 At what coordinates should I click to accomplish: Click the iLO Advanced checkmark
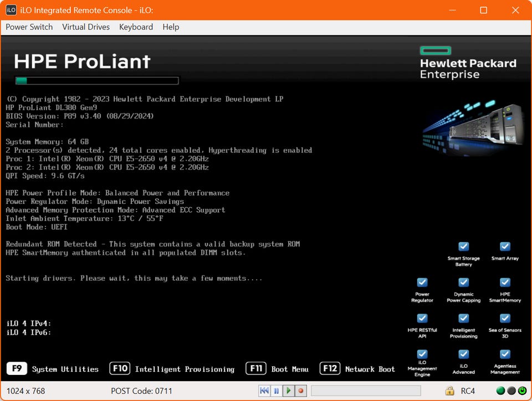tap(463, 354)
